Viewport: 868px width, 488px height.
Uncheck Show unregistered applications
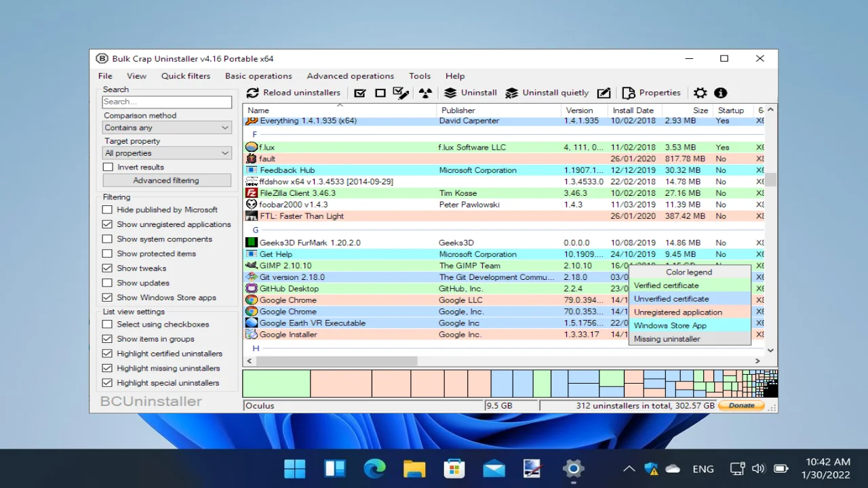pyautogui.click(x=108, y=224)
